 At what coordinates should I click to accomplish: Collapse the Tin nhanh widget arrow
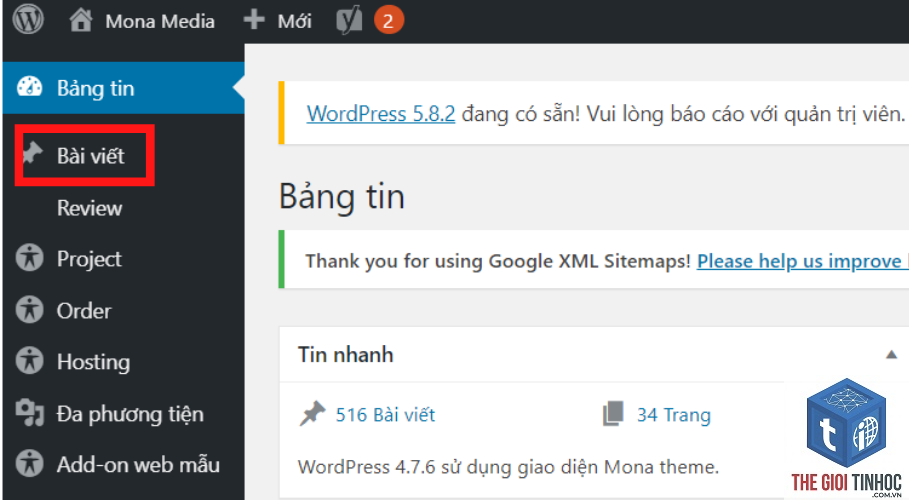coord(892,354)
